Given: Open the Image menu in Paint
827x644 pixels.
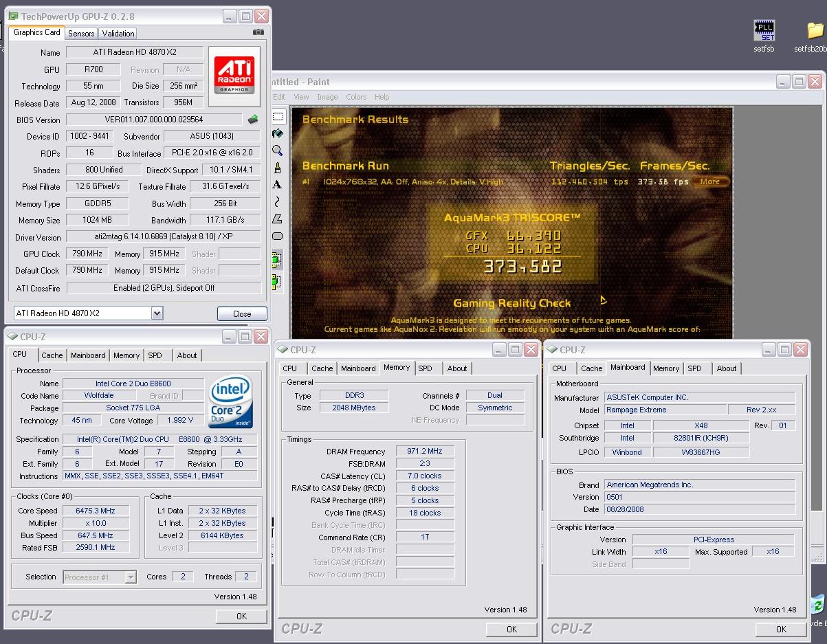Looking at the screenshot, I should pyautogui.click(x=327, y=97).
